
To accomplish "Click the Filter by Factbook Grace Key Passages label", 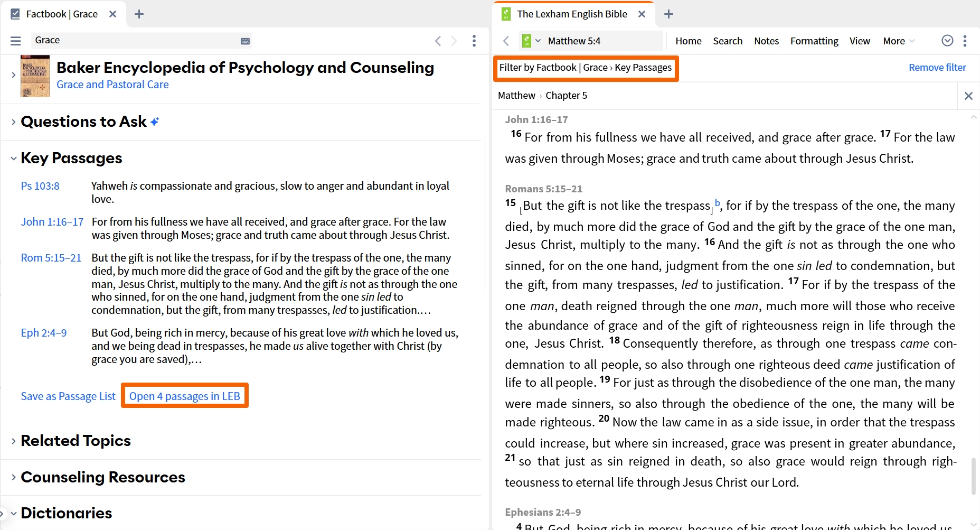I will tap(586, 68).
